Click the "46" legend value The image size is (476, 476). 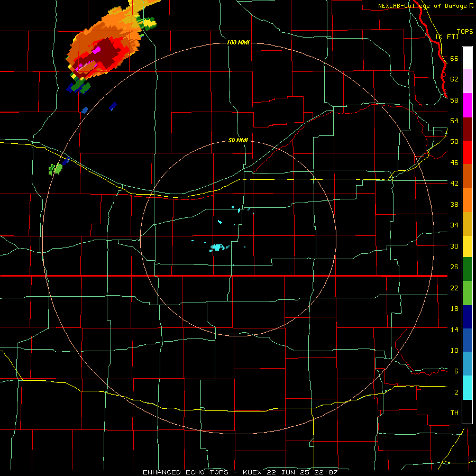point(454,162)
